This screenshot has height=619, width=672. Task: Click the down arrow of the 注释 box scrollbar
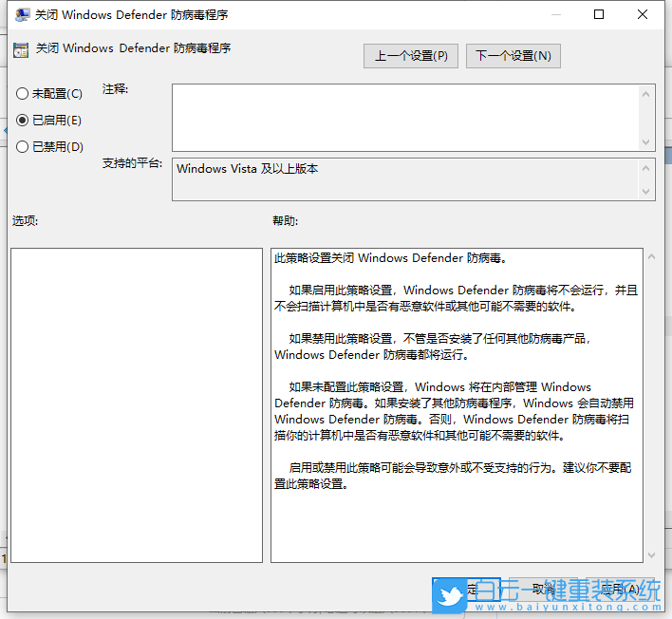[645, 141]
